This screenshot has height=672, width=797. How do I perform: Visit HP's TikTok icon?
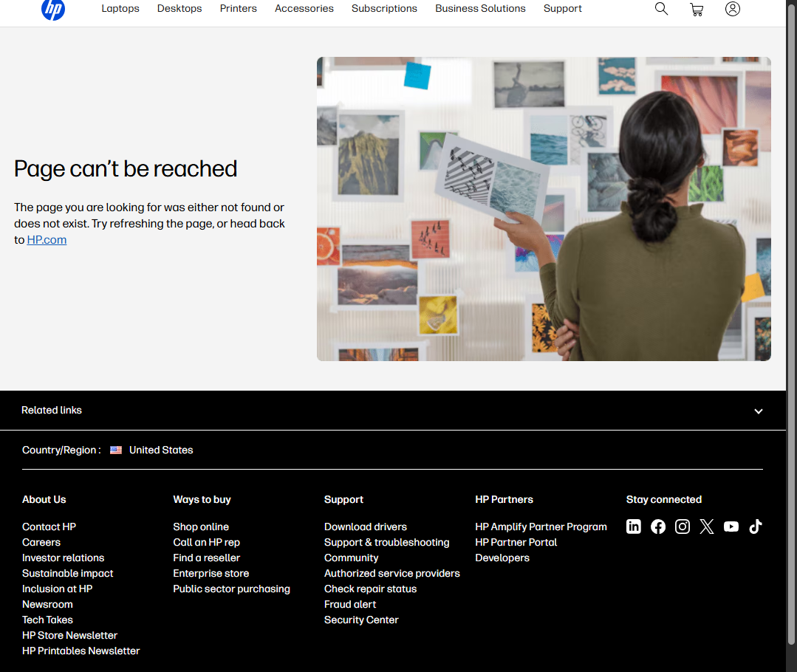click(756, 526)
